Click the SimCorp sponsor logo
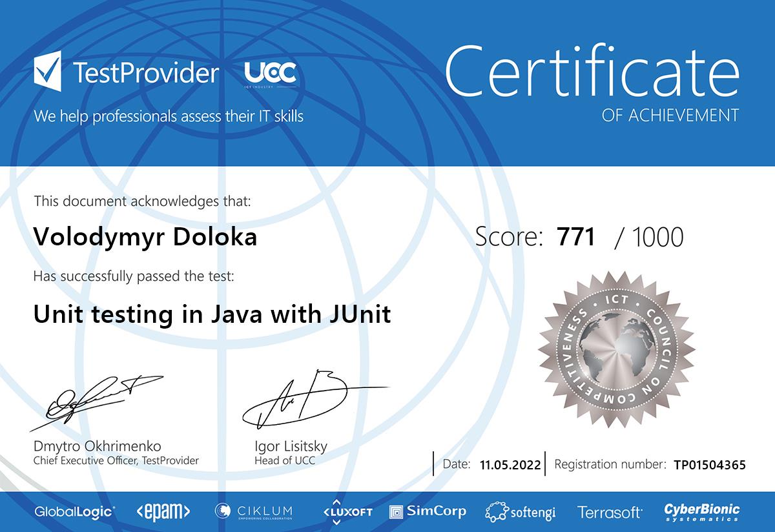Screen dimensions: 775x532 pyautogui.click(x=428, y=511)
